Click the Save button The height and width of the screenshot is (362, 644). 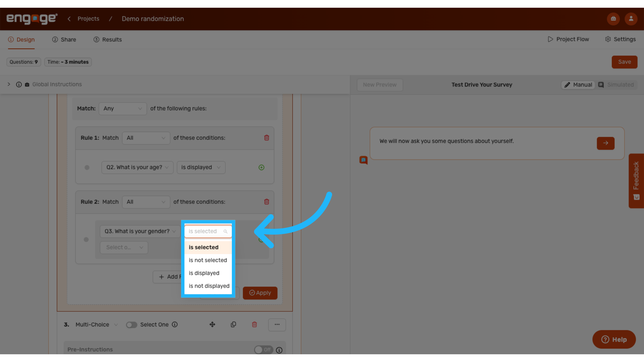tap(625, 62)
